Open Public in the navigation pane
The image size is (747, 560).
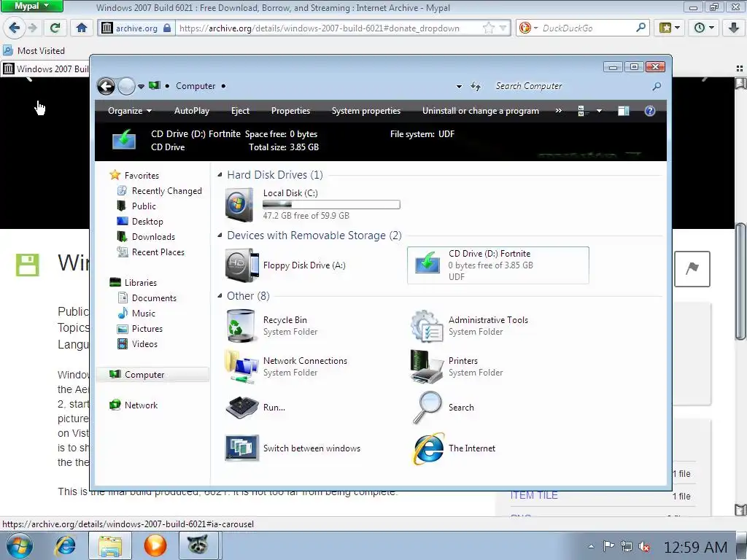pos(144,206)
